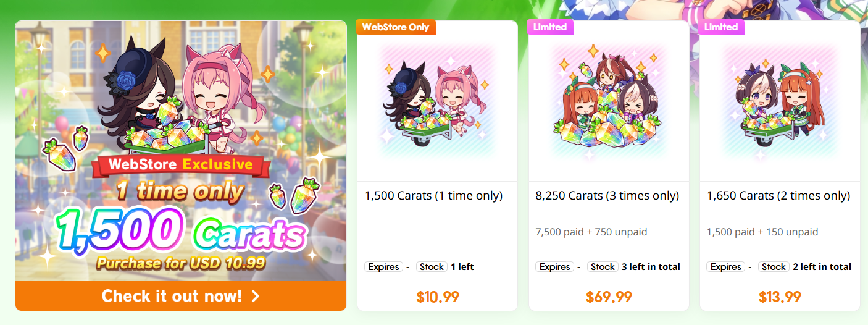The image size is (868, 325).
Task: Select the WebStore Only badge
Action: [x=396, y=27]
